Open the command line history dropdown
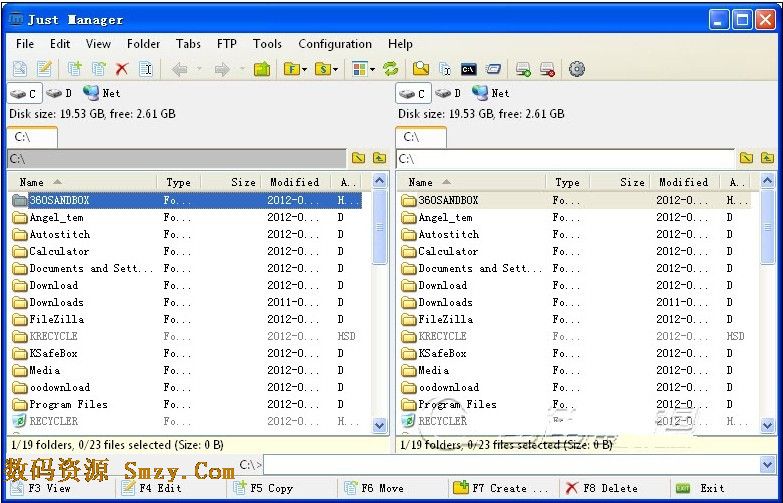This screenshot has width=783, height=503. click(768, 465)
